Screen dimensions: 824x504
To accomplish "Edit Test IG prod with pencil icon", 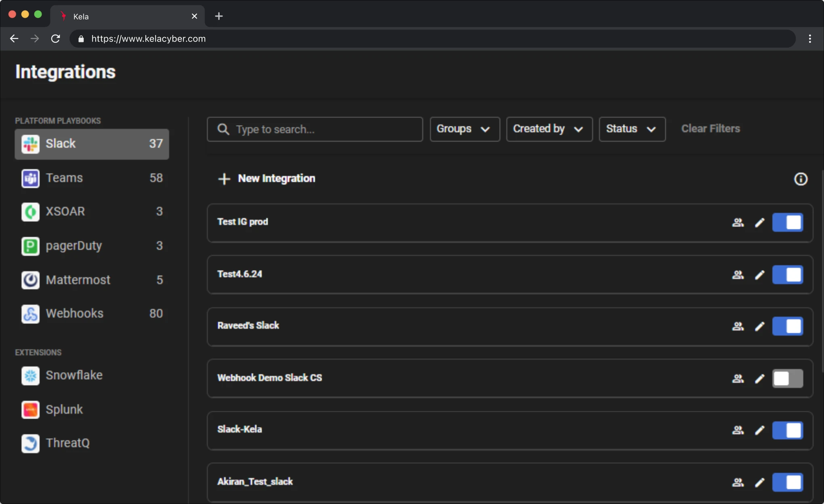I will (760, 223).
